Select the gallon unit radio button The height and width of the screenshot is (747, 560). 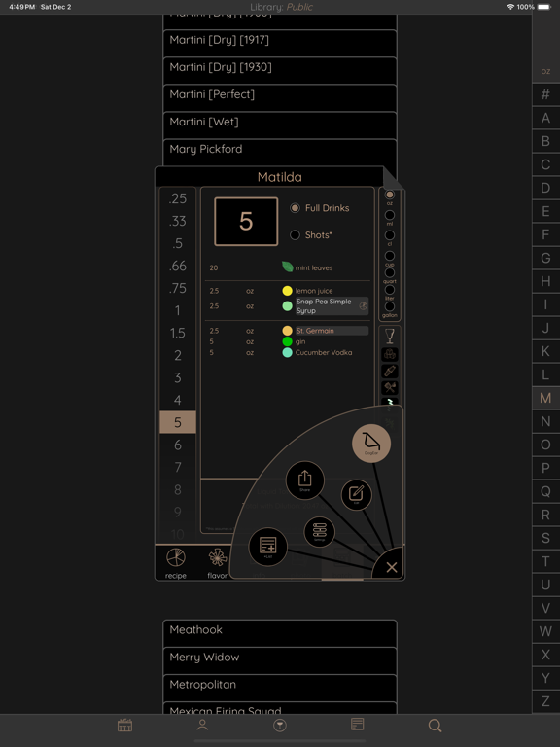pyautogui.click(x=390, y=306)
